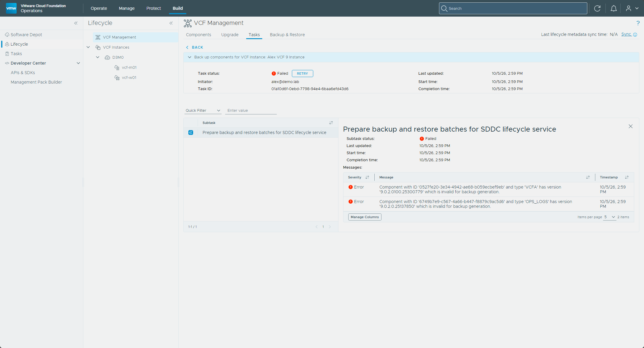Open the notifications bell
Screen dimensions: 644x348
613,8
